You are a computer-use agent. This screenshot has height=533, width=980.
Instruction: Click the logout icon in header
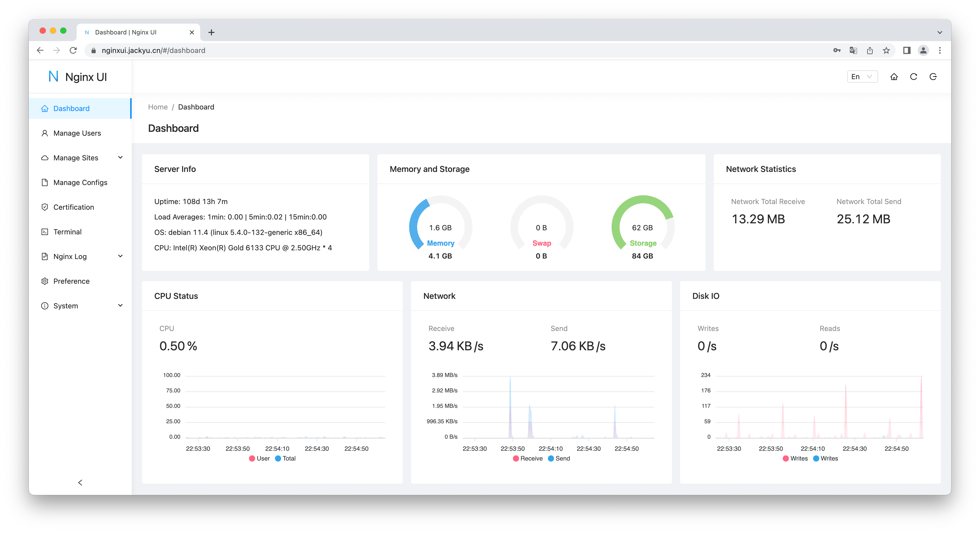tap(933, 77)
